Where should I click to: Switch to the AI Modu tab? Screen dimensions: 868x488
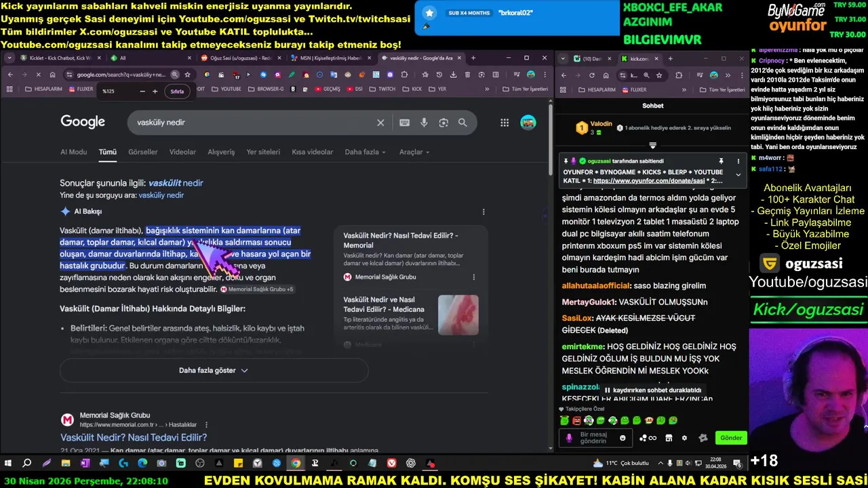[x=73, y=152]
